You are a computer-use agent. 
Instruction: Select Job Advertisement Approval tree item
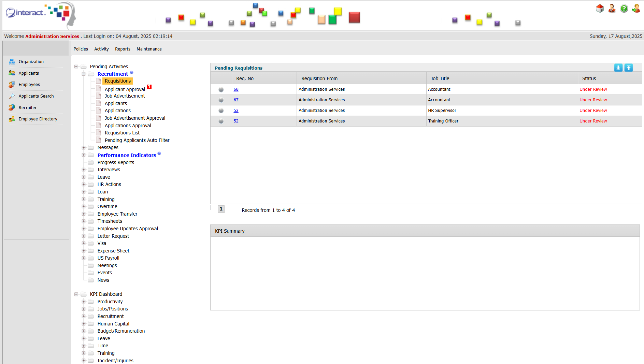[135, 118]
